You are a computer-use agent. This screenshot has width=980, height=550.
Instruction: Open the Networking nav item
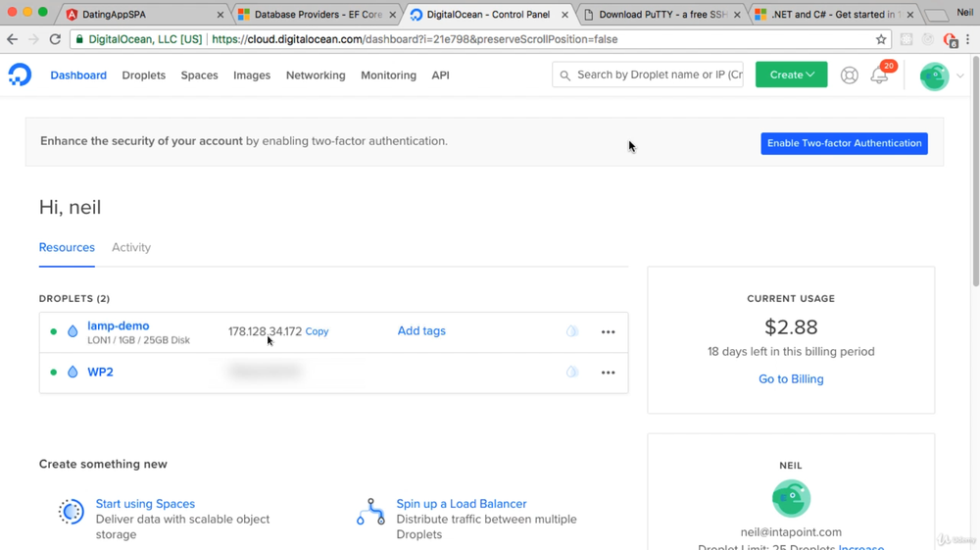click(x=316, y=75)
